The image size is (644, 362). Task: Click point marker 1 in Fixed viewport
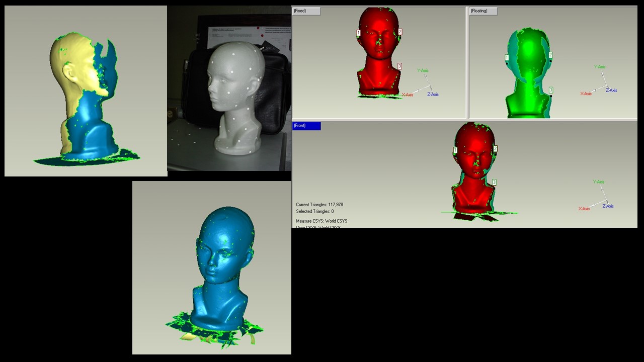coord(359,33)
